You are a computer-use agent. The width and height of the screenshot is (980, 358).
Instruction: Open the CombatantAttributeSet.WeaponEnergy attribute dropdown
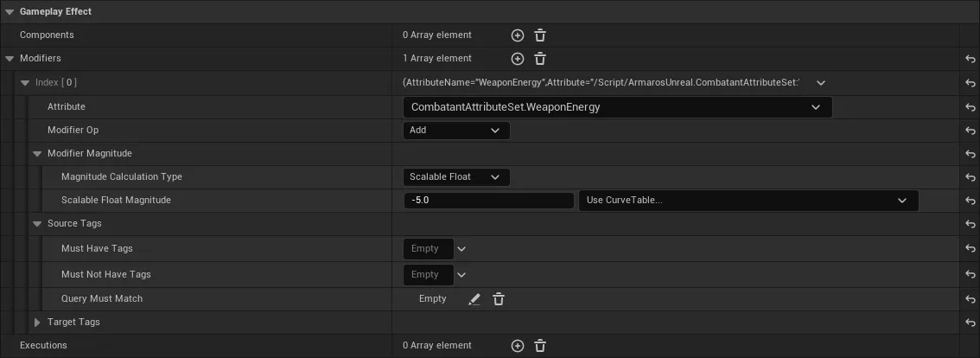click(618, 107)
